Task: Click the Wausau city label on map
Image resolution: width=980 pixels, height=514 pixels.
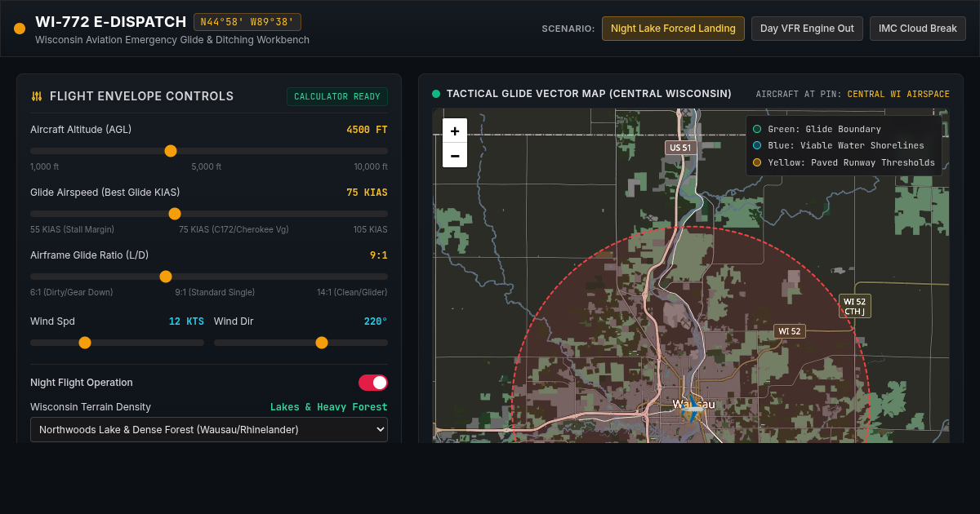Action: [694, 404]
